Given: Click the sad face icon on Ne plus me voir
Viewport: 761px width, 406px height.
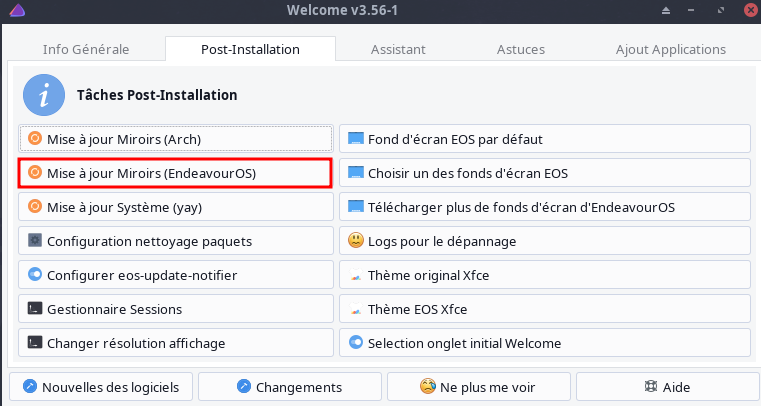Looking at the screenshot, I should (428, 386).
